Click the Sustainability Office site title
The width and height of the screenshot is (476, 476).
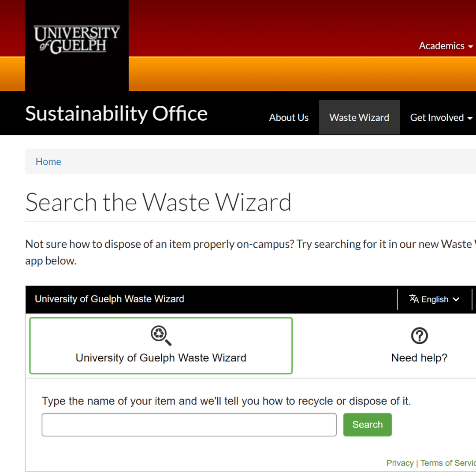116,114
